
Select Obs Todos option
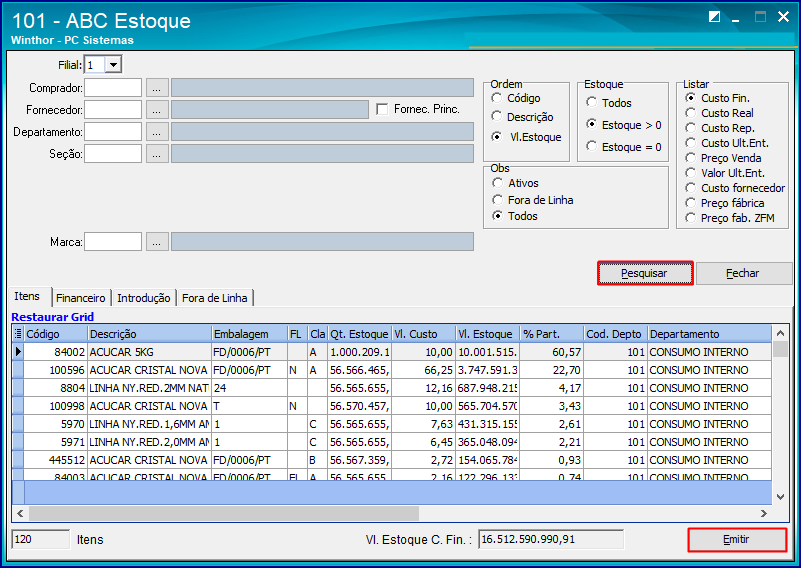[x=498, y=216]
